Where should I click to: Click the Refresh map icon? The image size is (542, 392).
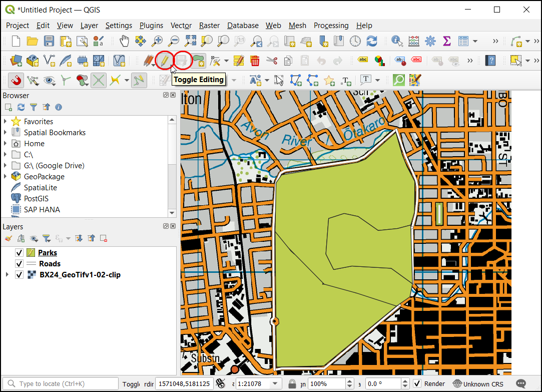click(372, 41)
